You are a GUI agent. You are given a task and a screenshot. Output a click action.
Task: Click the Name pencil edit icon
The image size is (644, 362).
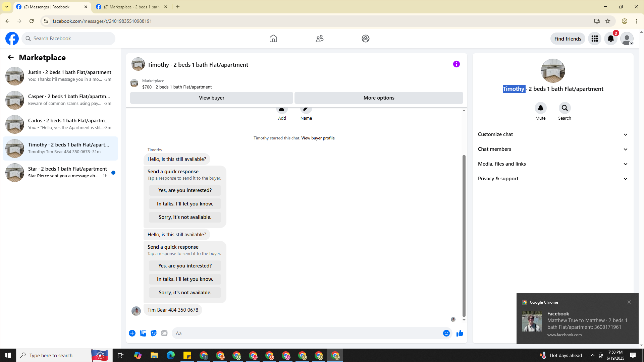306,109
